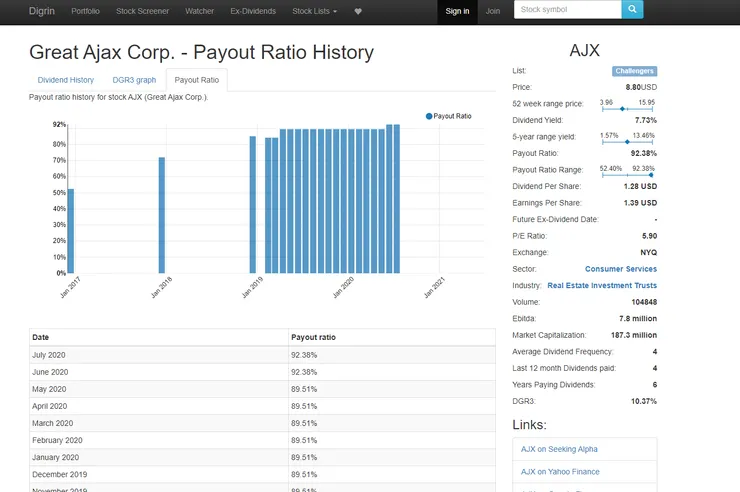740x492 pixels.
Task: Click the Challengers list badge
Action: [x=634, y=71]
